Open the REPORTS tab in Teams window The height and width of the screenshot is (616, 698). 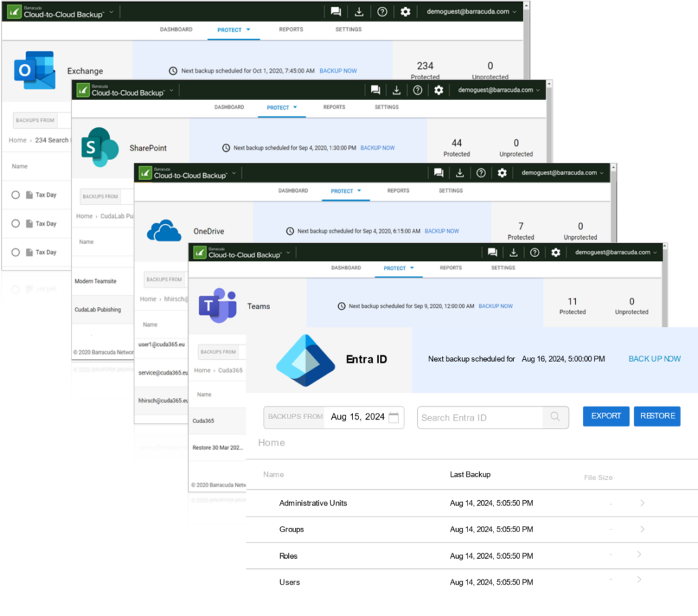451,268
